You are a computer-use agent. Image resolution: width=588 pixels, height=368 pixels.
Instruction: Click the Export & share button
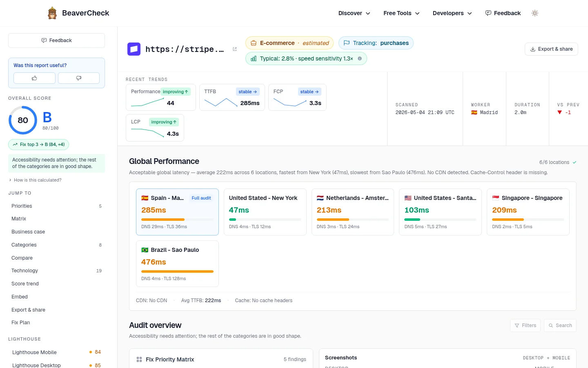tap(551, 49)
